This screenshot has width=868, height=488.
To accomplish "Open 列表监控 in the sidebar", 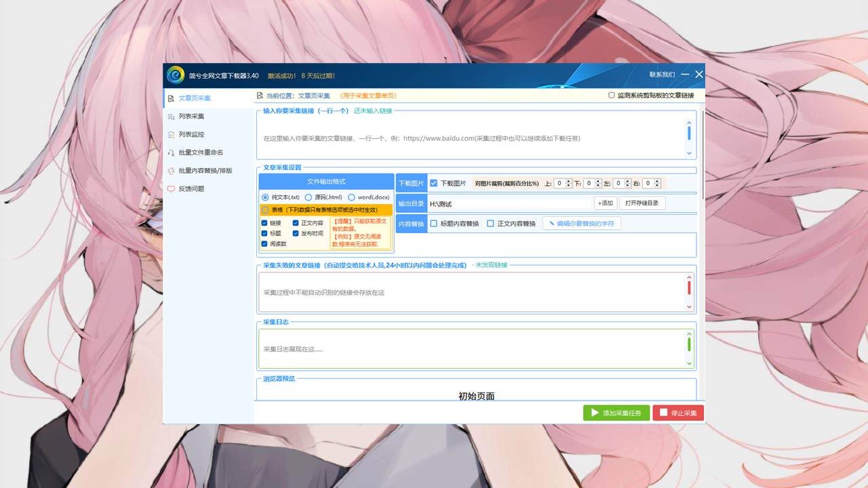I will click(x=208, y=134).
